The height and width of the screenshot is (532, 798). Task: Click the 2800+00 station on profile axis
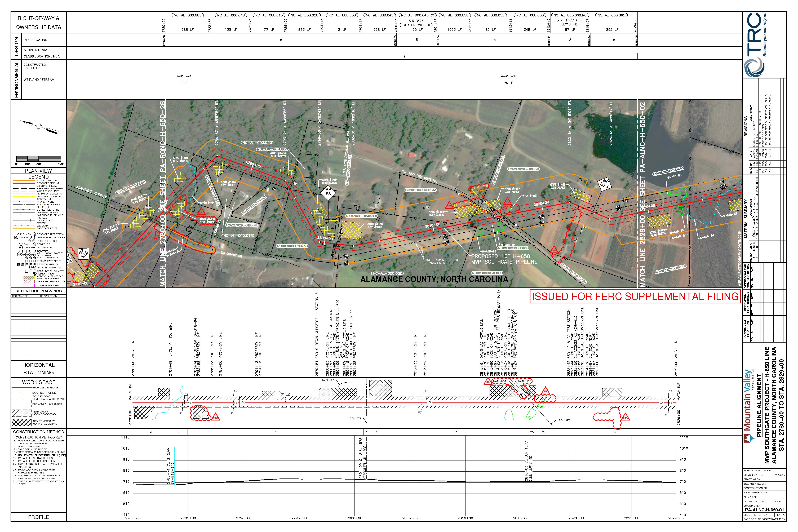(x=354, y=518)
